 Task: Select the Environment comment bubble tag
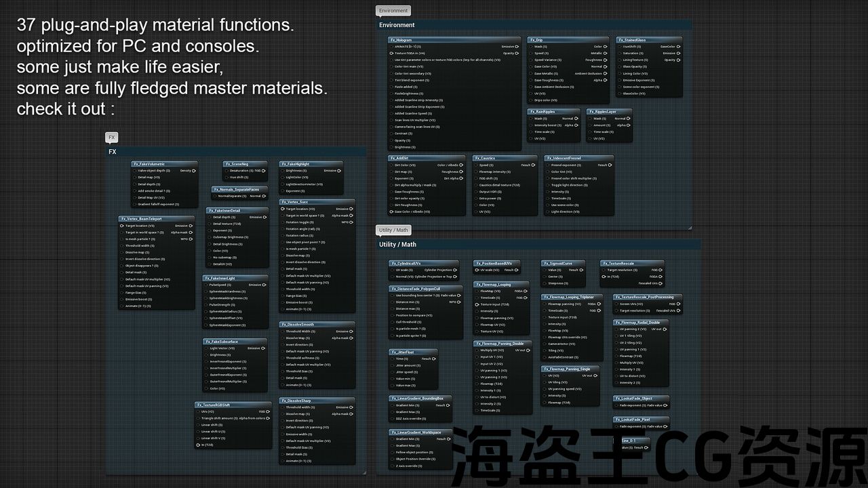coord(393,11)
